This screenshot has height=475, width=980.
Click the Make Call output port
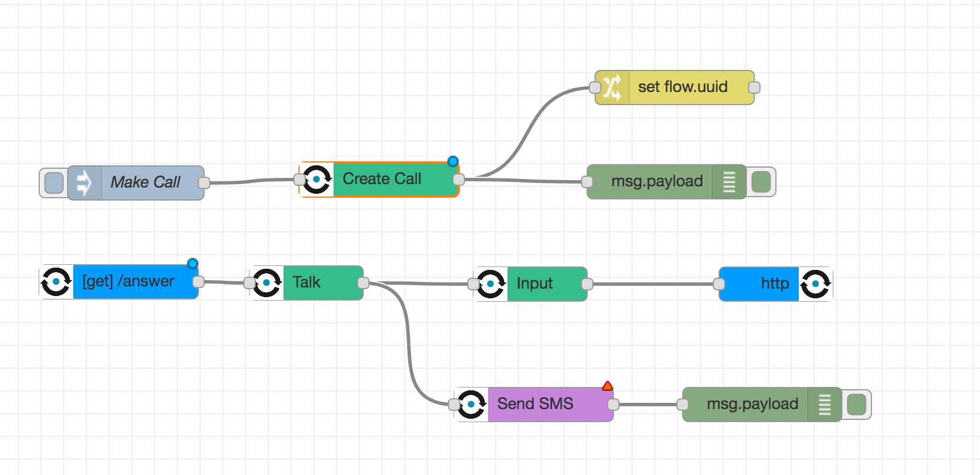[204, 183]
